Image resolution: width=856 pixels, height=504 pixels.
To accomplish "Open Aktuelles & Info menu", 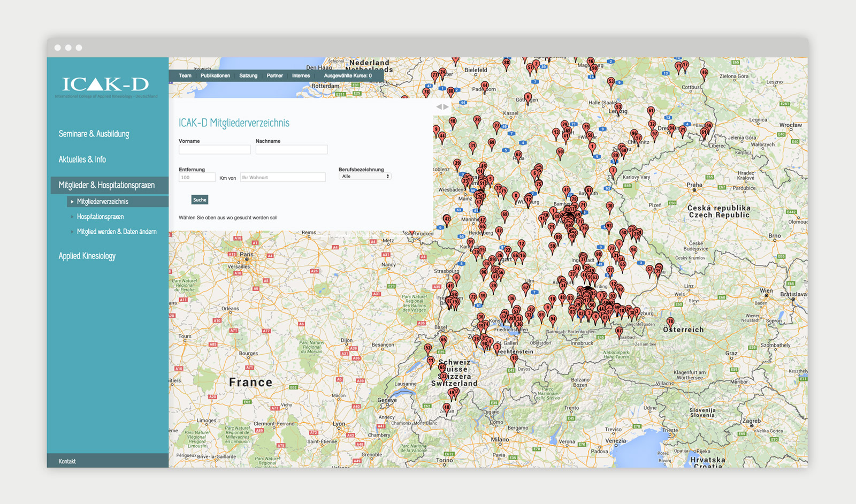I will (82, 159).
